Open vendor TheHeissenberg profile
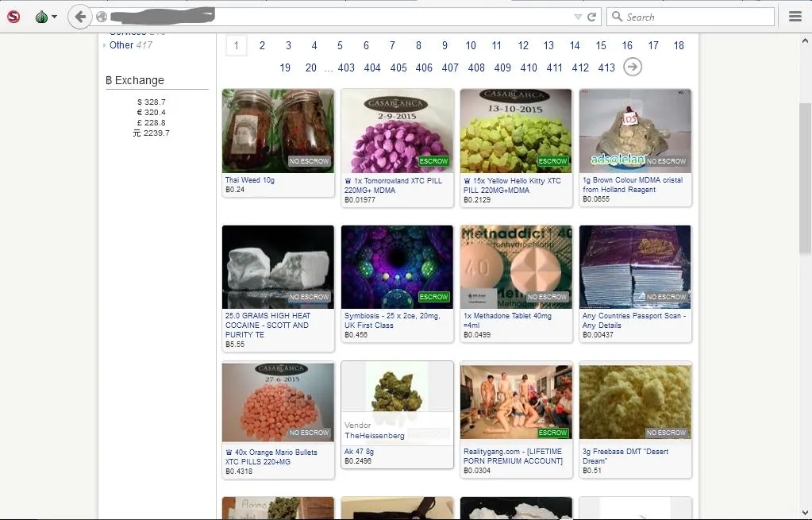 coord(374,435)
